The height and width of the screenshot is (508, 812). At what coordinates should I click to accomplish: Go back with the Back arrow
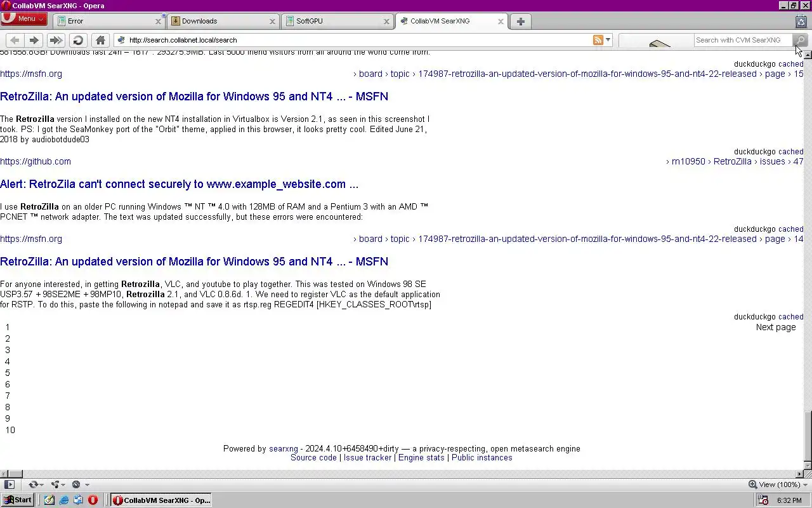15,40
